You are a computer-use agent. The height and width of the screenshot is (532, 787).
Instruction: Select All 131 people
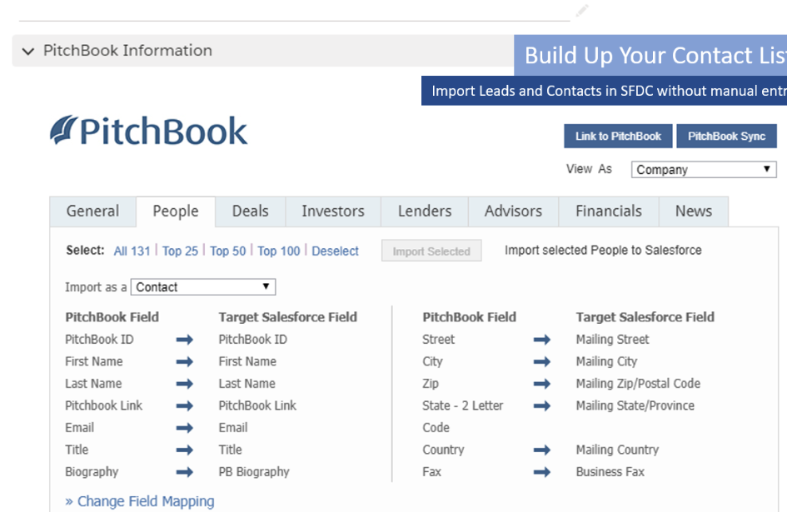coord(132,251)
